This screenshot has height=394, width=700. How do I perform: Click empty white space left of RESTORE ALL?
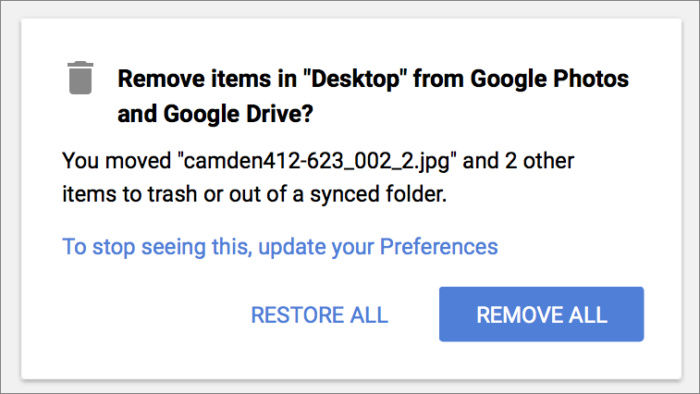[152, 315]
